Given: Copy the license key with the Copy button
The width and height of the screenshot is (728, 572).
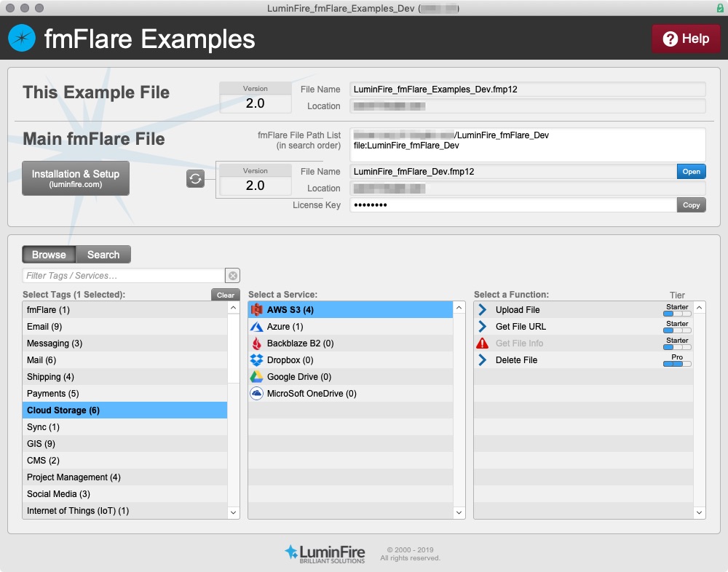Looking at the screenshot, I should pos(691,204).
